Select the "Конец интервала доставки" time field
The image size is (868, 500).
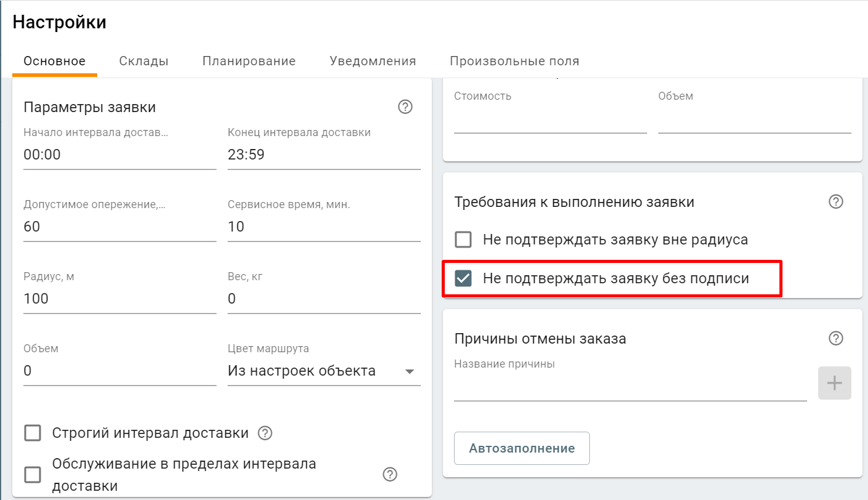point(323,154)
